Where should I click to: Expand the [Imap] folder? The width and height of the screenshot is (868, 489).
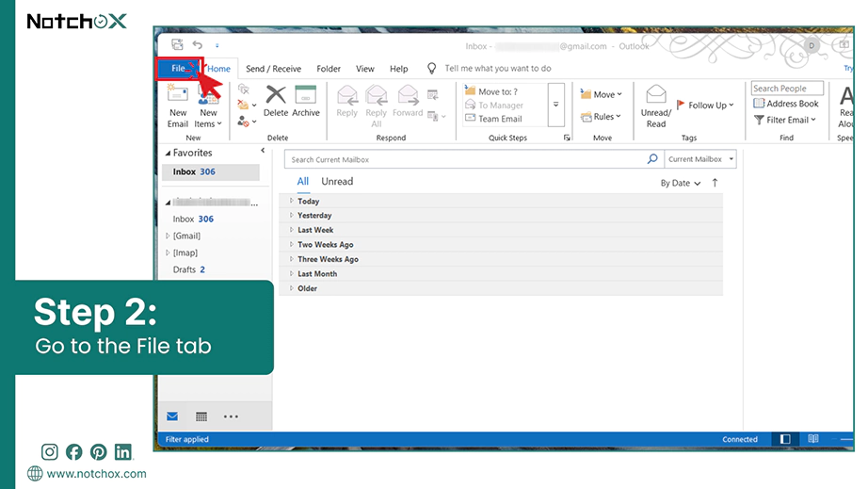pos(168,253)
